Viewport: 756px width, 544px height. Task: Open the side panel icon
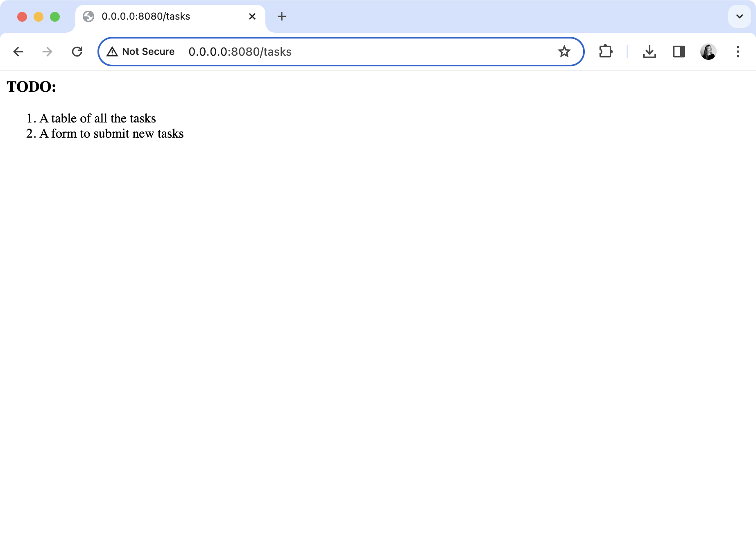pos(679,52)
